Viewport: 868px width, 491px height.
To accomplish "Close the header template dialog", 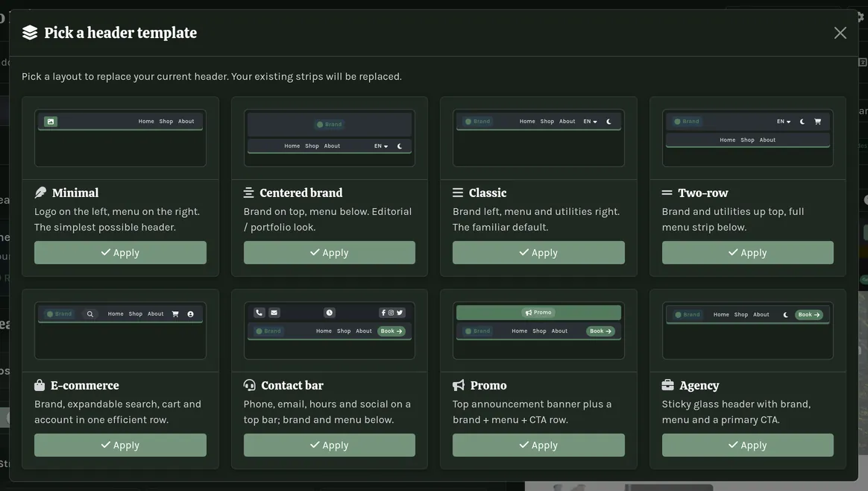I will (840, 33).
